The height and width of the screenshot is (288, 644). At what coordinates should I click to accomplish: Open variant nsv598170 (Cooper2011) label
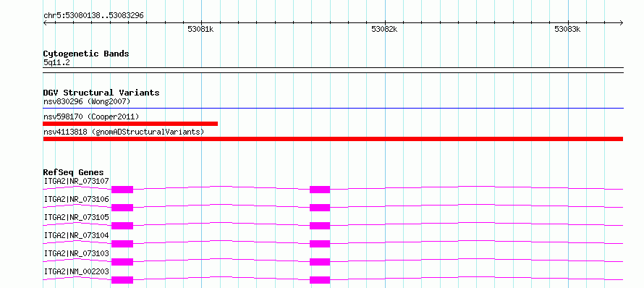[91, 117]
